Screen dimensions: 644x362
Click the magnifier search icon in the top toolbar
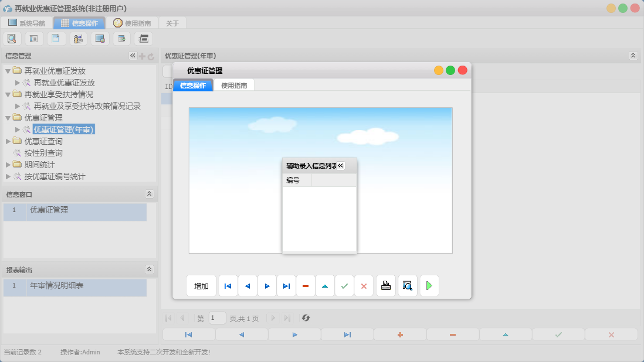(x=12, y=39)
